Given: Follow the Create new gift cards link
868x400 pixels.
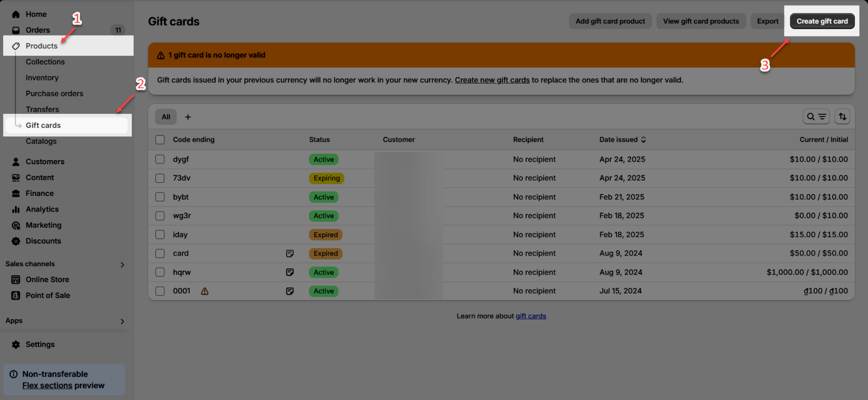Looking at the screenshot, I should pyautogui.click(x=492, y=80).
